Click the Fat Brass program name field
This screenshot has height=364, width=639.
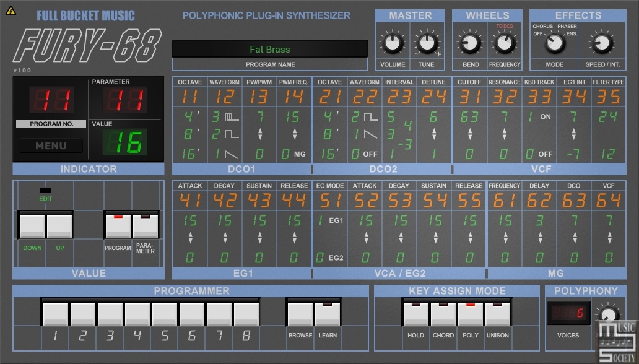pos(270,50)
